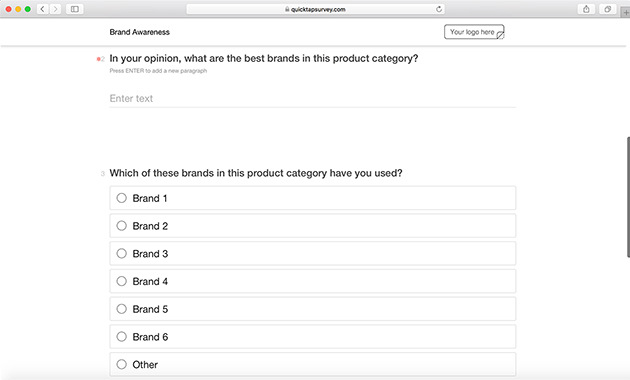Click the lock icon in the address bar
Screen dimensions: 630x380
[x=287, y=9]
